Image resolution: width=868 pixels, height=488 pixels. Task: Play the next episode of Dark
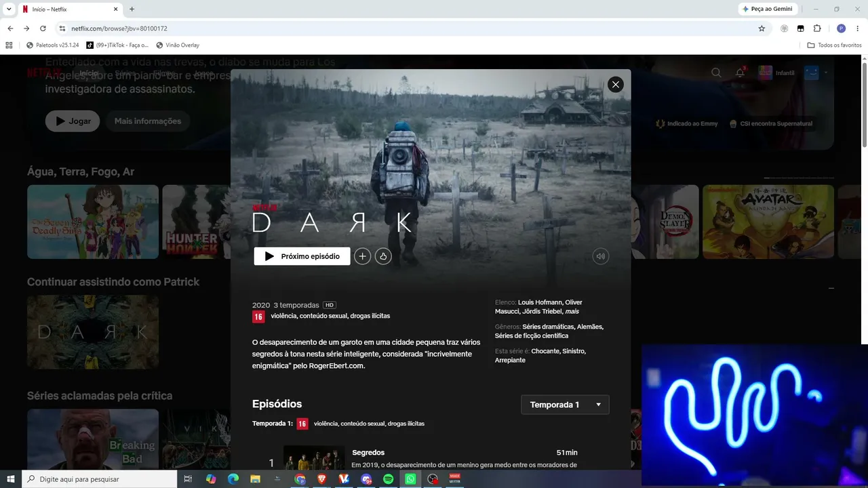(302, 256)
